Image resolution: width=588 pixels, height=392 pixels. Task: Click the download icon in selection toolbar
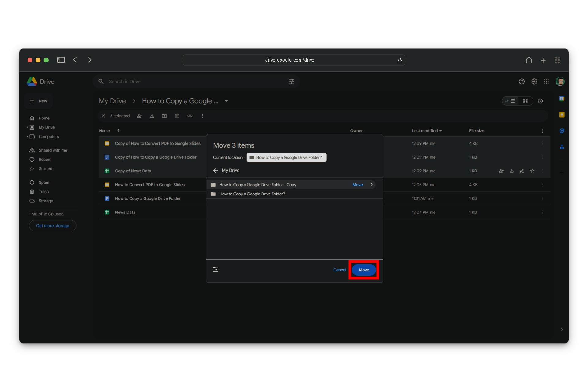click(x=152, y=116)
